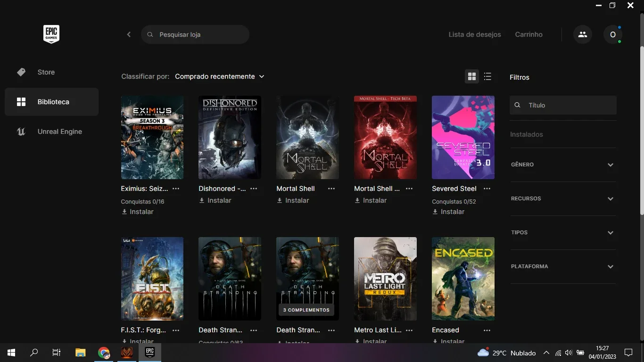644x362 pixels.
Task: Open the weather widget 29°C Nublado
Action: (x=507, y=353)
